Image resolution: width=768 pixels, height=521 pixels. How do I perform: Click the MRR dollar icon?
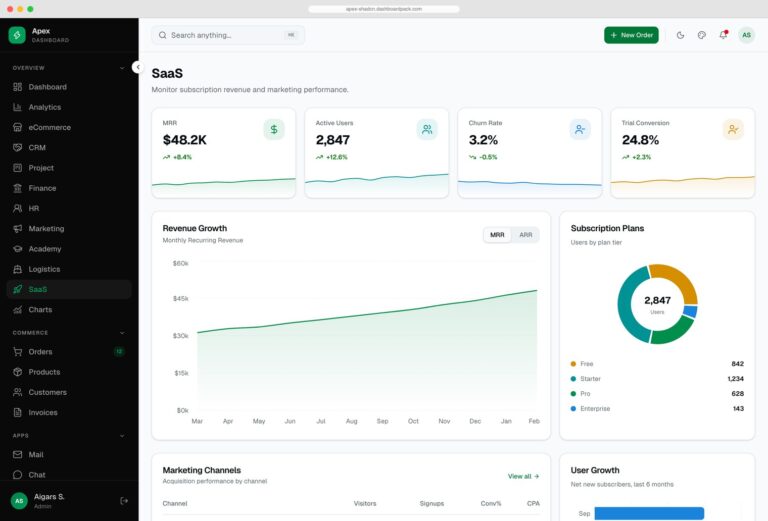click(274, 129)
